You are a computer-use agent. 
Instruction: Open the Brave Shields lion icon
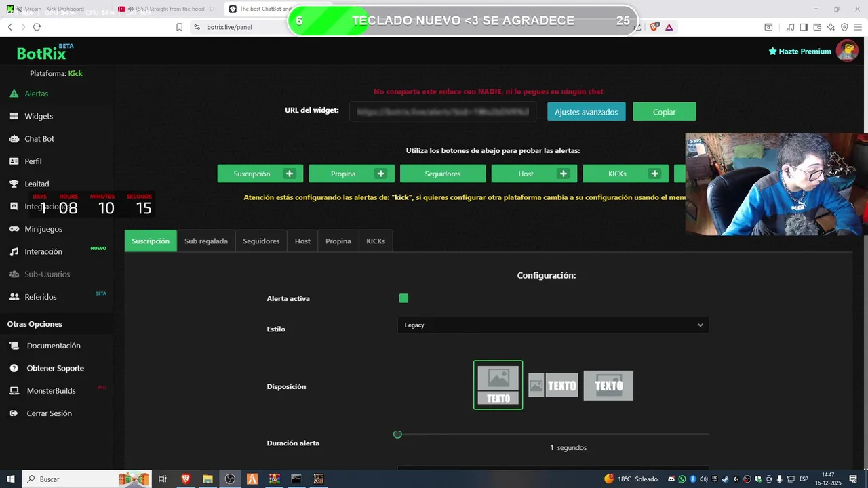(654, 27)
